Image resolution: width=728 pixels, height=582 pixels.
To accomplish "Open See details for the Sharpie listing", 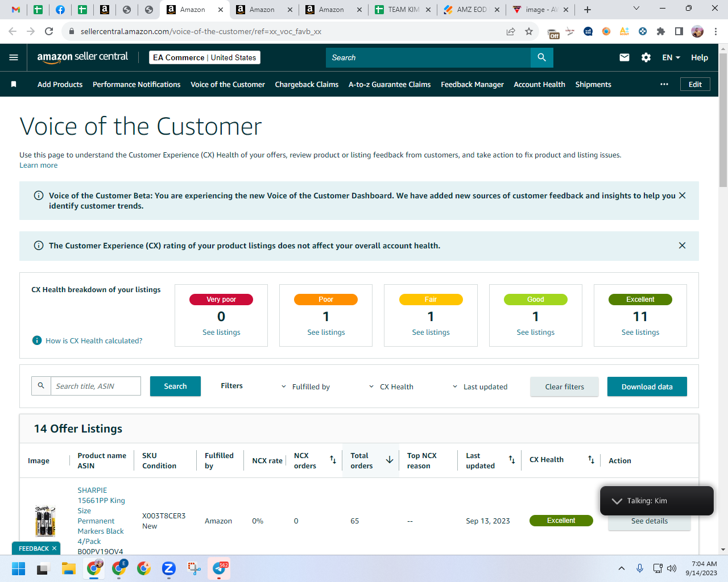I will pyautogui.click(x=650, y=521).
